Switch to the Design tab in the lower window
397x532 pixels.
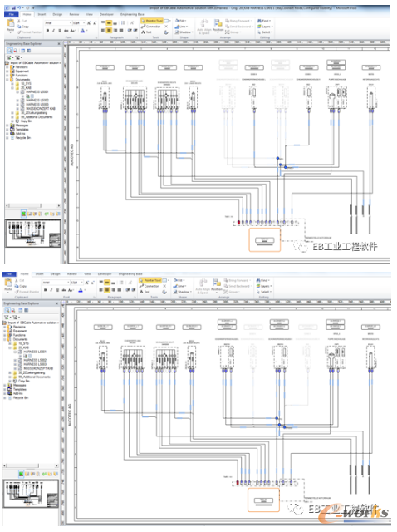pyautogui.click(x=55, y=273)
